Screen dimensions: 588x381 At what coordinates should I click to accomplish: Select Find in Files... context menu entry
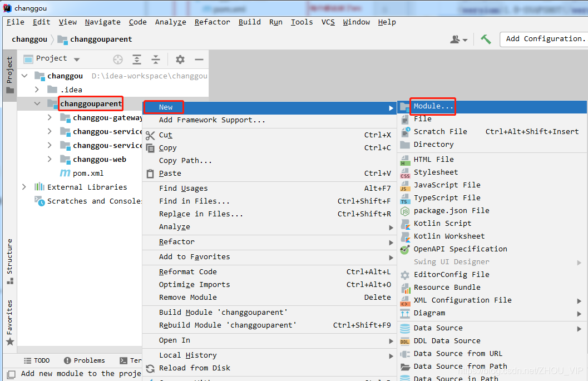pyautogui.click(x=270, y=201)
